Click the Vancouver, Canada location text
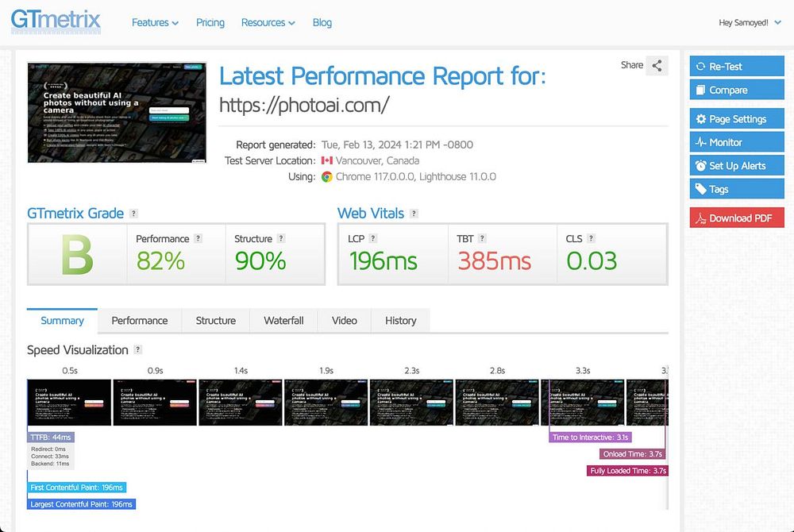The width and height of the screenshot is (794, 532). (377, 160)
